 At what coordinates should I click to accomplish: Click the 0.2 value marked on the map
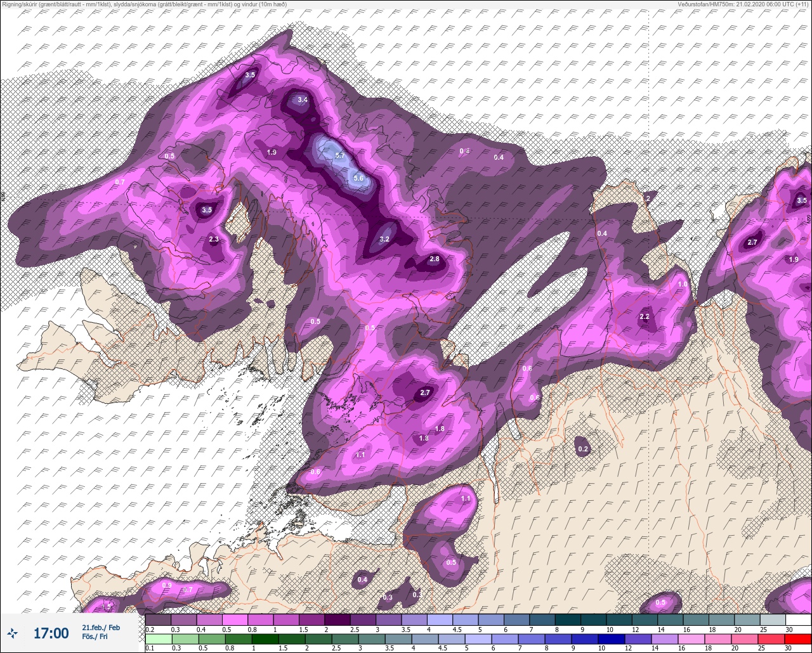[x=583, y=449]
